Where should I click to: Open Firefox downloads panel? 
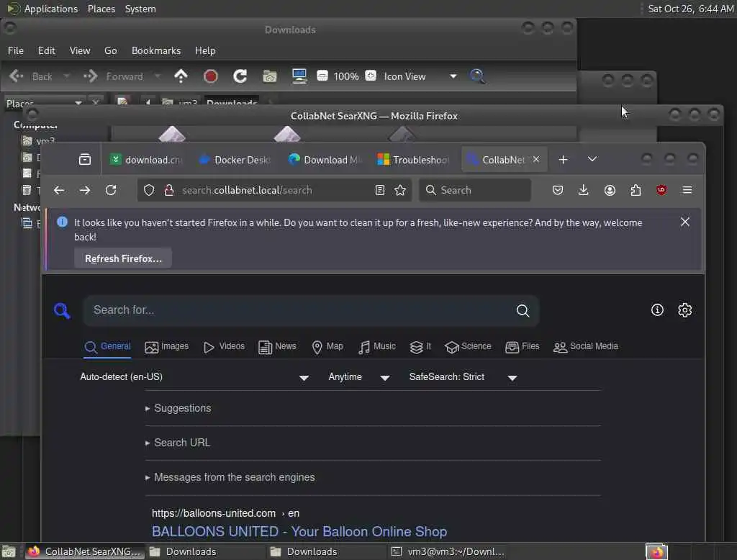tap(583, 190)
